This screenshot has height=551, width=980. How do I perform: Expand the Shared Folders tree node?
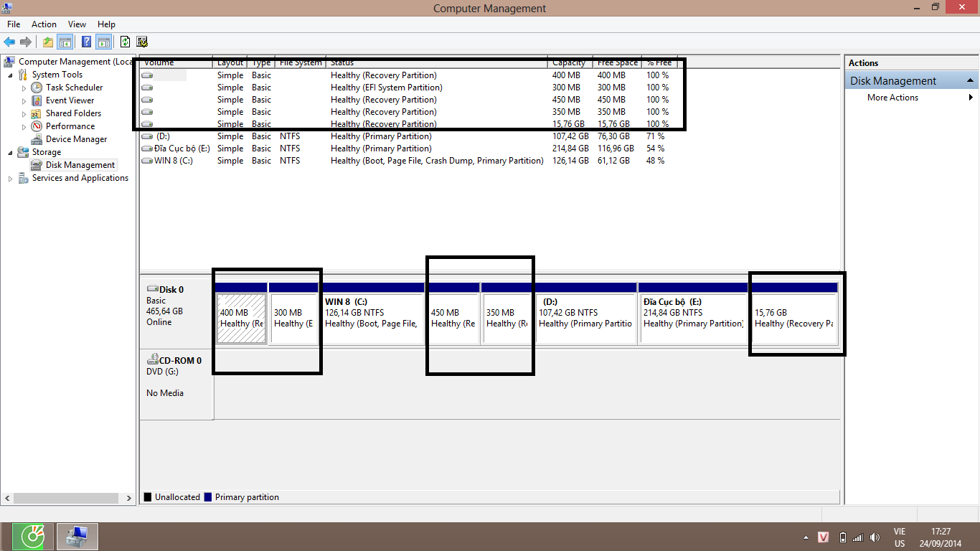click(24, 113)
